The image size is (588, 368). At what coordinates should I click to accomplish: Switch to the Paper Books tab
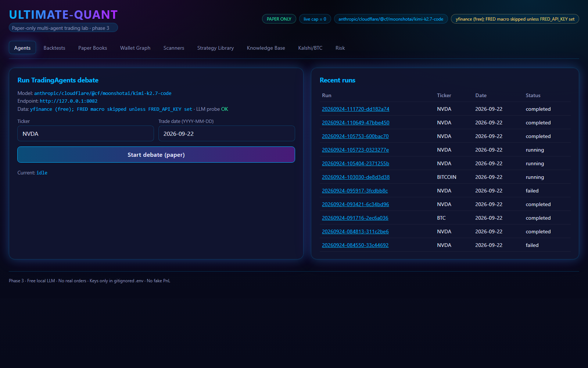point(93,48)
